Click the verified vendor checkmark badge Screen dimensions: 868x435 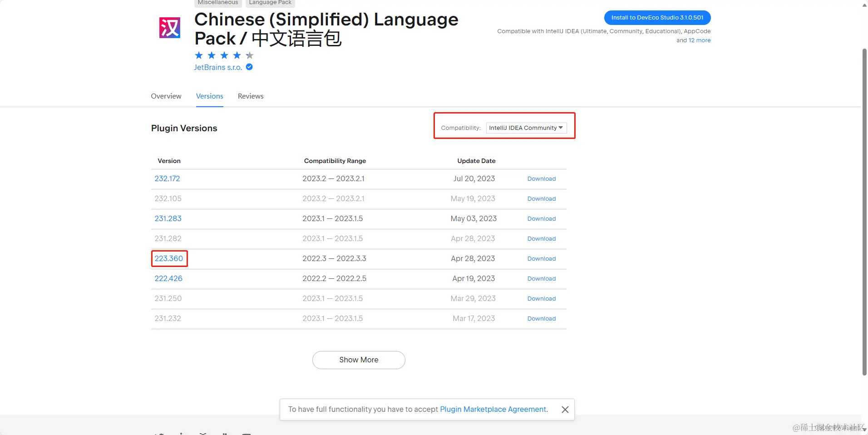click(x=249, y=67)
